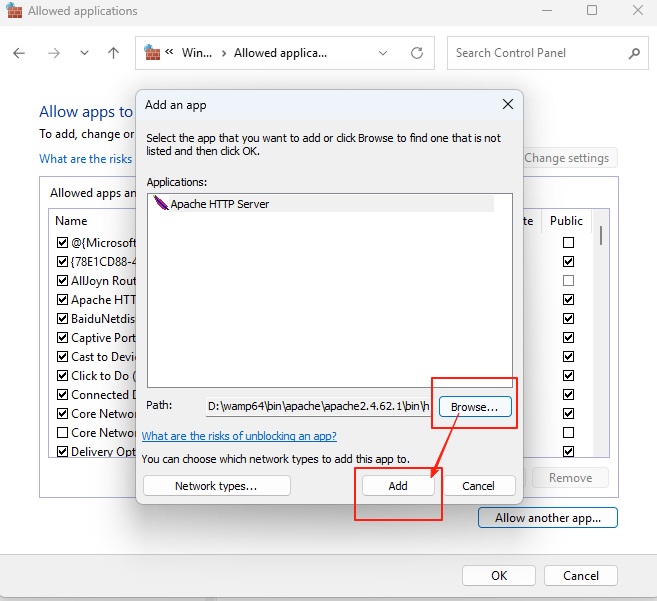
Task: Uncheck Public box for Apache HTTP row
Action: pyautogui.click(x=568, y=300)
